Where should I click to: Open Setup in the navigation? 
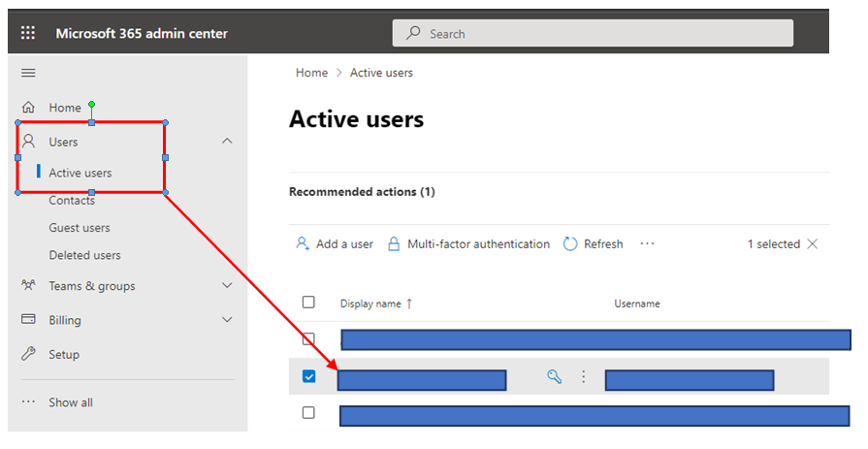[64, 354]
